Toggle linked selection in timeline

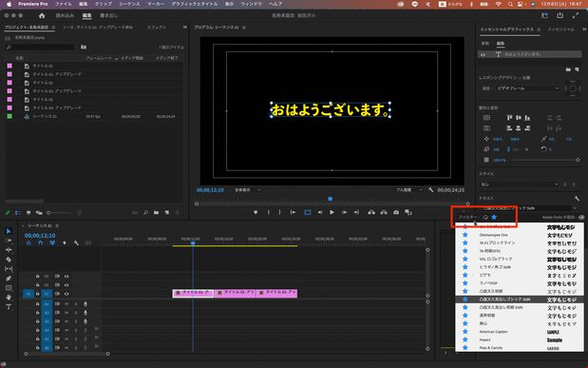pos(52,242)
